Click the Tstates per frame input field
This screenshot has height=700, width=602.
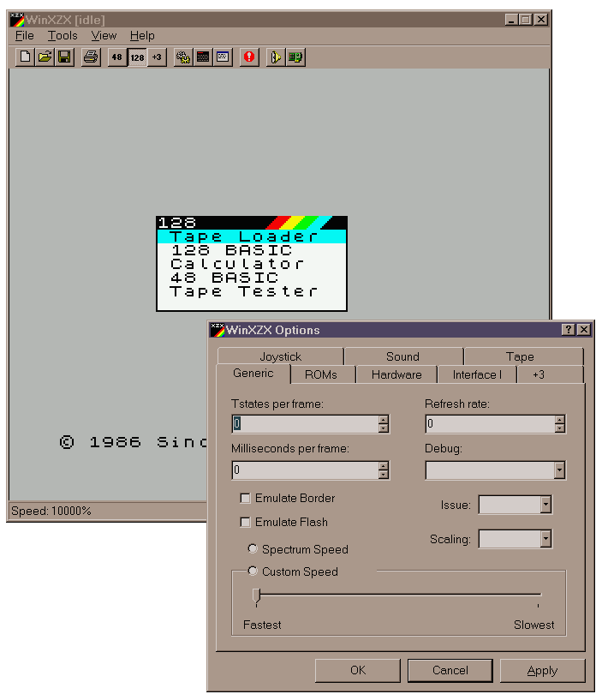pyautogui.click(x=305, y=423)
